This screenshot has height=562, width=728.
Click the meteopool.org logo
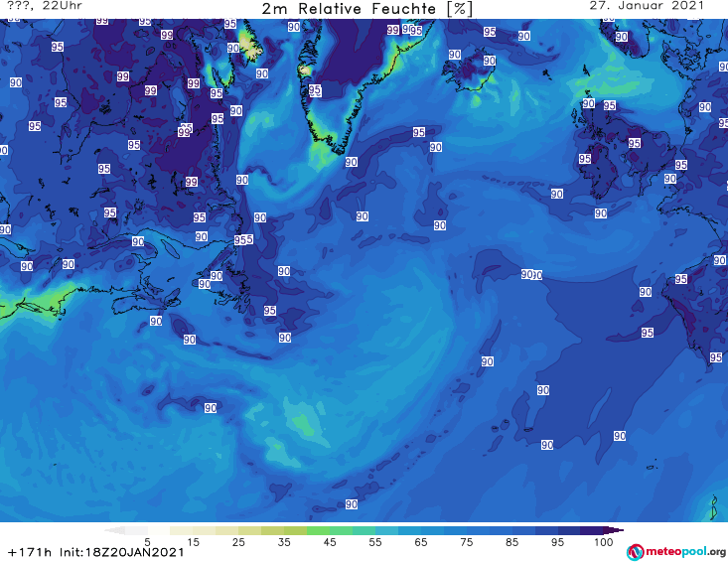click(x=676, y=552)
